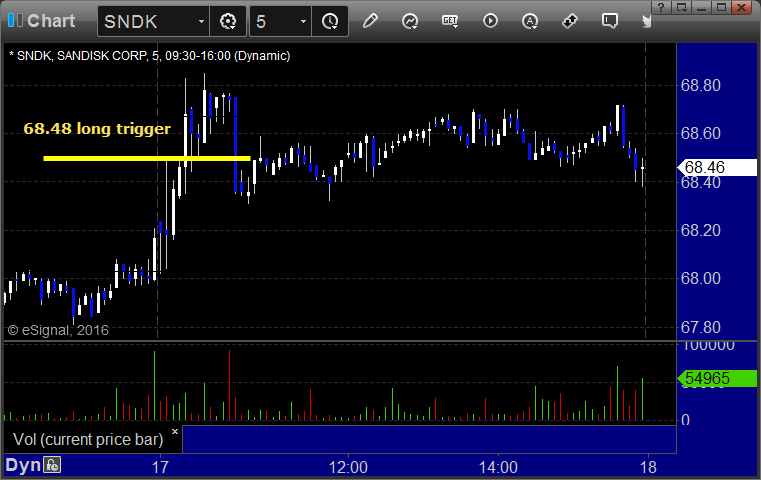Click the Chart bars logo icon
This screenshot has width=761, height=480.
(x=15, y=20)
